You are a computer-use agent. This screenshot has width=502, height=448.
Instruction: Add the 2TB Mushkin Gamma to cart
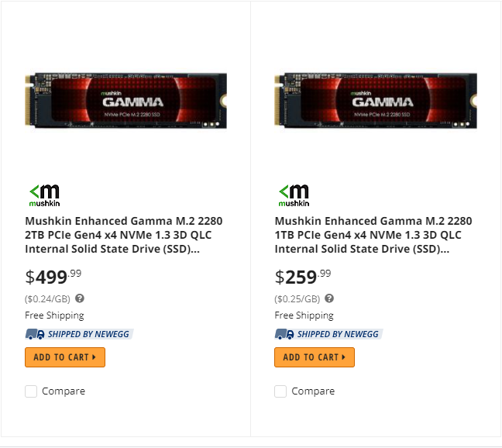tap(65, 357)
